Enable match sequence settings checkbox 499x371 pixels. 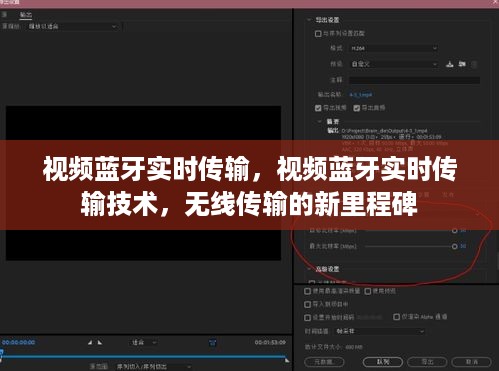318,34
